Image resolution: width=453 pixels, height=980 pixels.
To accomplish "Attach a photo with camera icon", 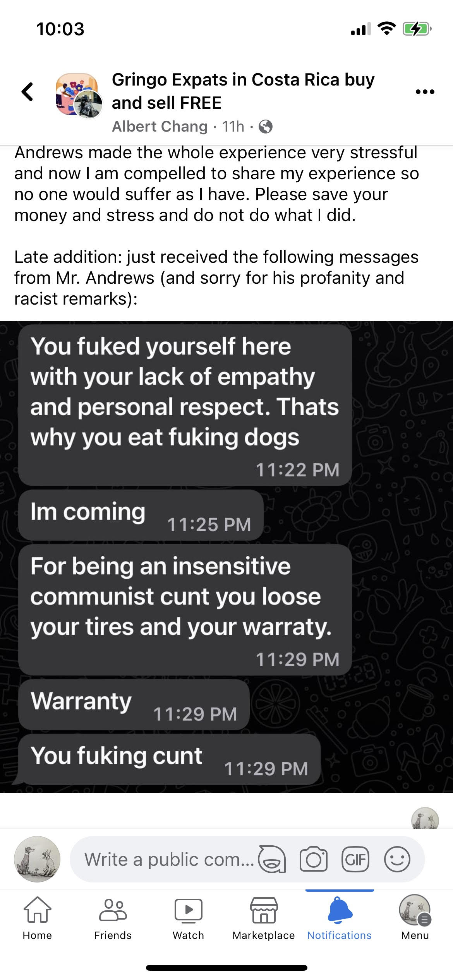I will 313,859.
